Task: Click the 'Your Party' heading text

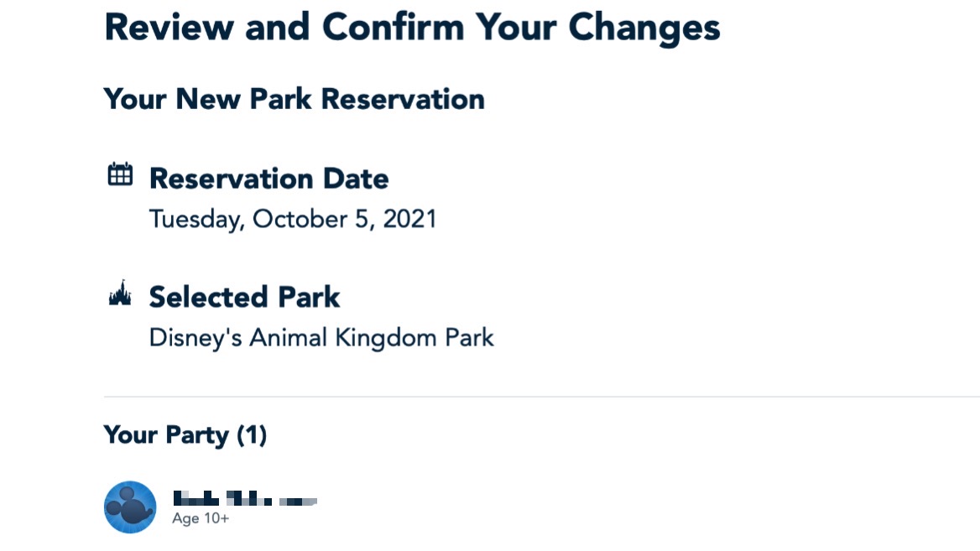Action: tap(166, 435)
